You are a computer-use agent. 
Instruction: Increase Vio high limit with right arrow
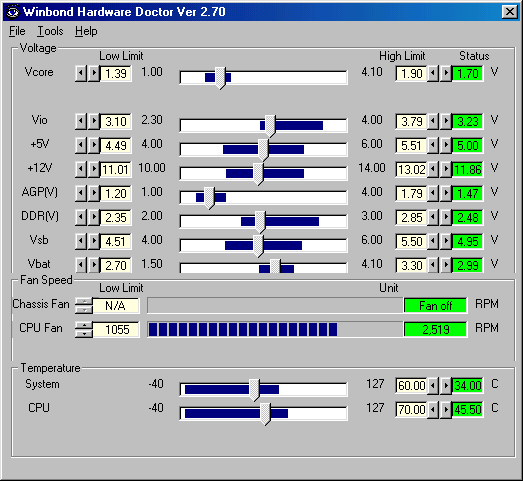tap(446, 121)
